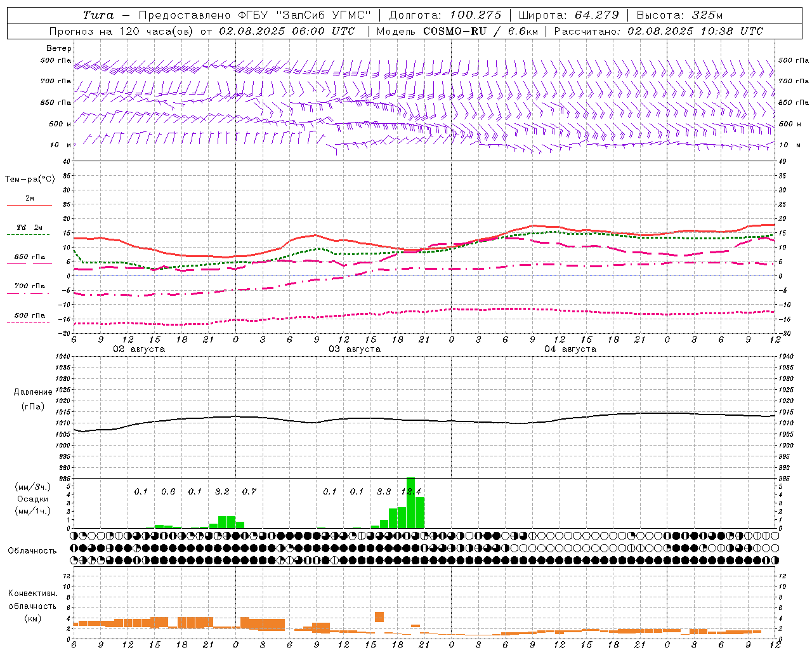Click the "Высота: 325м" header text

tap(679, 15)
